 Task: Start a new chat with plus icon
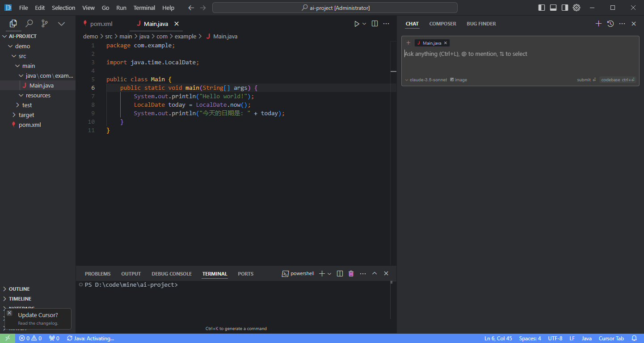tap(599, 24)
